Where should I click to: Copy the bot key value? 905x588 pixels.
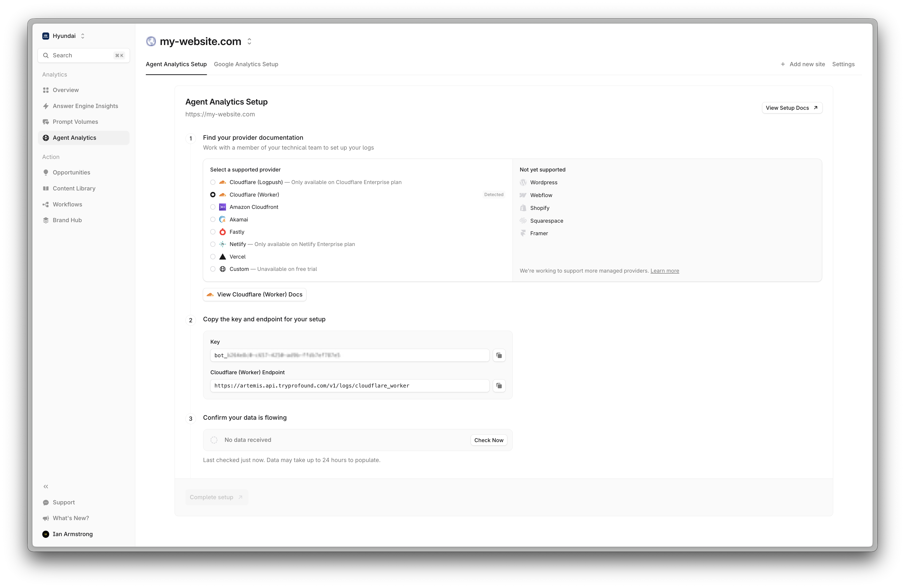click(x=499, y=355)
